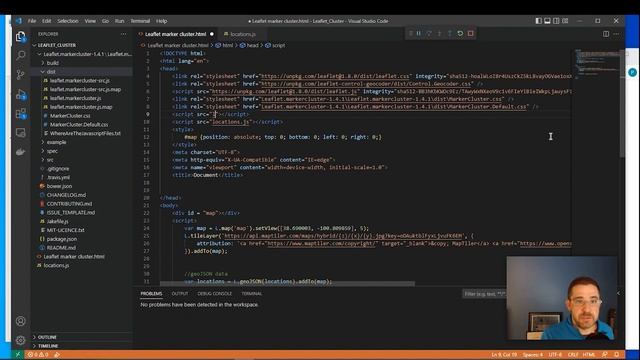Switch to the Debug Console tab
This screenshot has width=640, height=360.
(x=215, y=293)
